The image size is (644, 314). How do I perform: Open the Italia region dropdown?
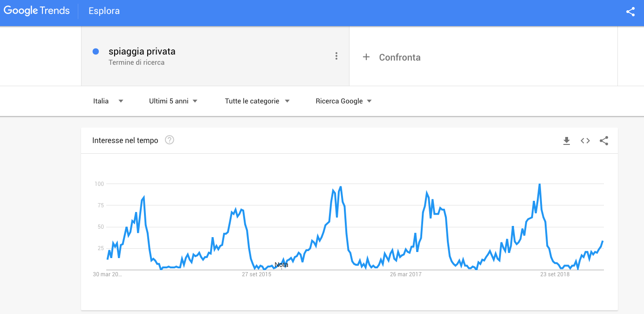point(108,101)
